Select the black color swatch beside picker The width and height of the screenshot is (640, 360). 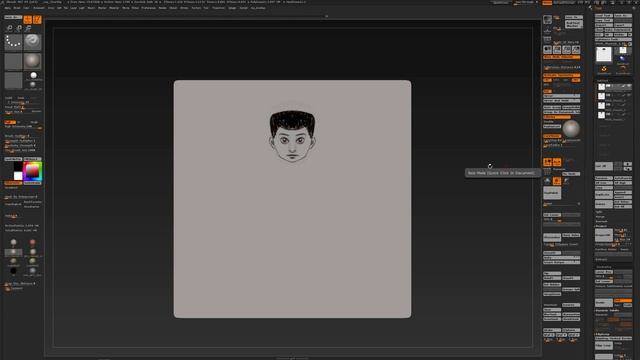click(18, 167)
